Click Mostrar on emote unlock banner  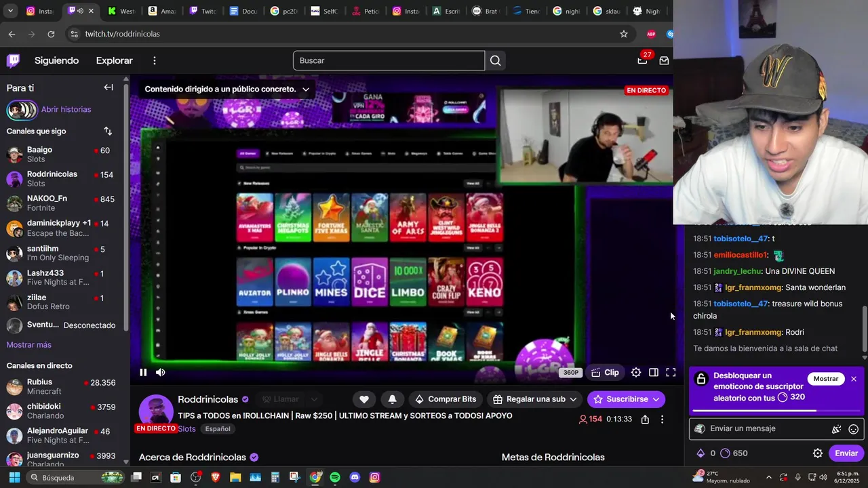(x=826, y=379)
